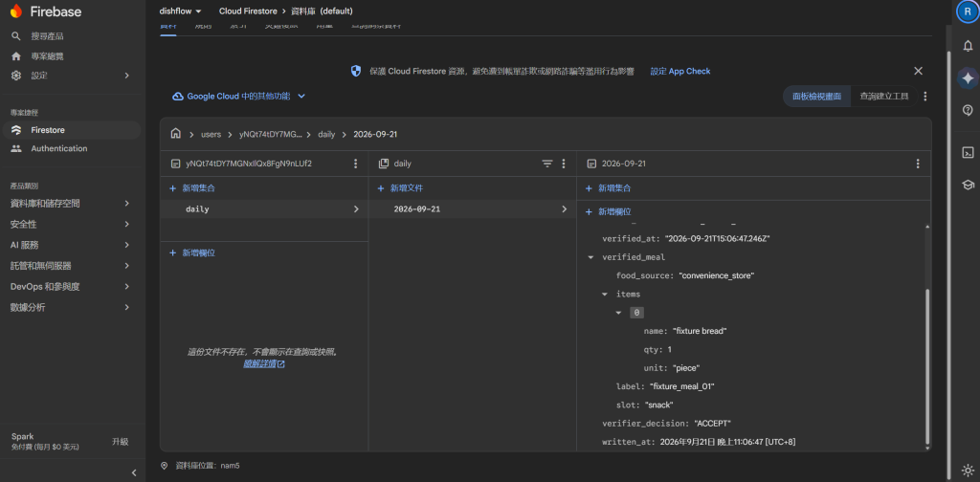This screenshot has width=980, height=482.
Task: Open the overflow menu beside query builder
Action: 925,97
